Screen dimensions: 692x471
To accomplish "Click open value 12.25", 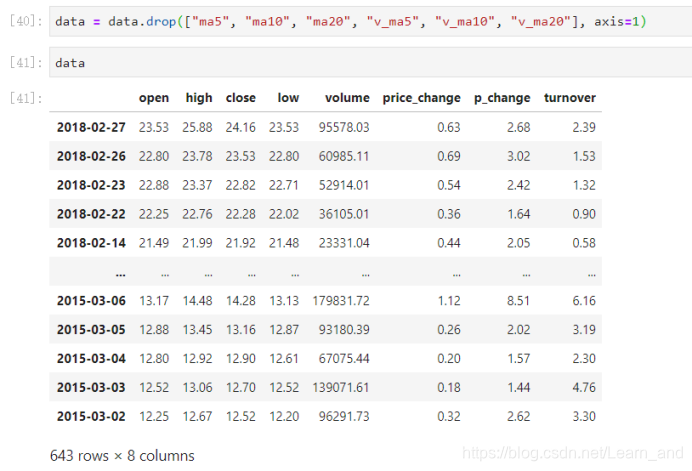I will (154, 417).
